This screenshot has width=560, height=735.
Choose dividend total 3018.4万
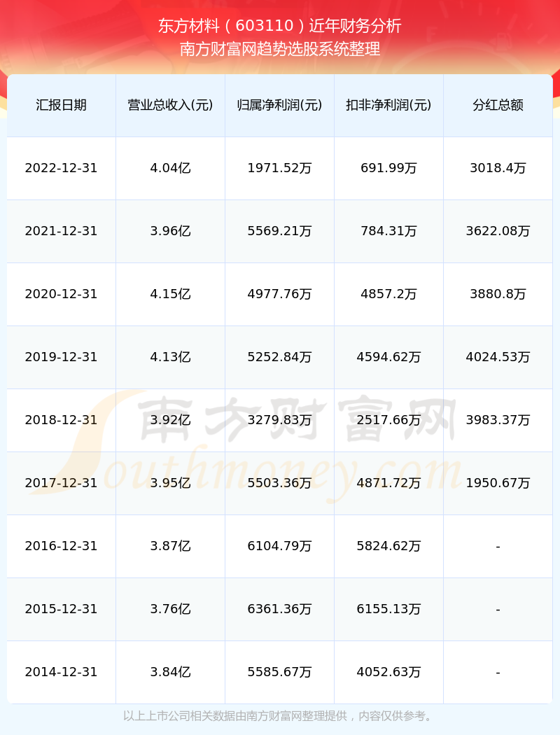498,168
